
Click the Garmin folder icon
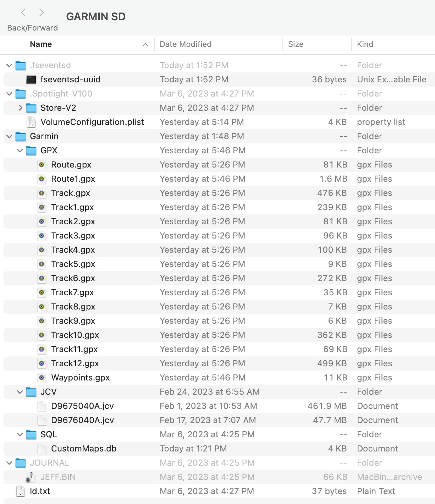(21, 136)
